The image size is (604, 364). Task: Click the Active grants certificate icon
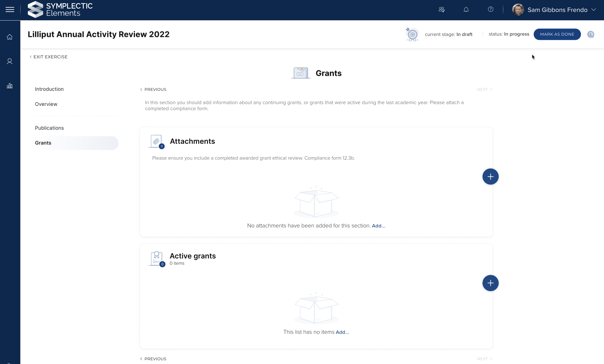(x=157, y=259)
